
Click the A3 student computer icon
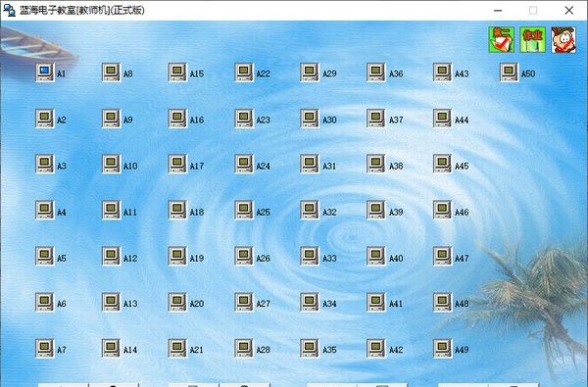pyautogui.click(x=45, y=165)
